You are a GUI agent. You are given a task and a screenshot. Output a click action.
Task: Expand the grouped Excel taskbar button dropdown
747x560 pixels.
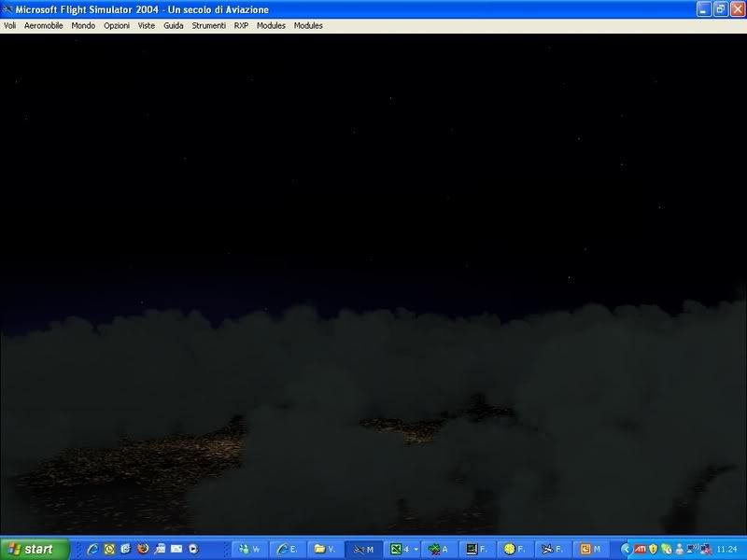(x=416, y=550)
